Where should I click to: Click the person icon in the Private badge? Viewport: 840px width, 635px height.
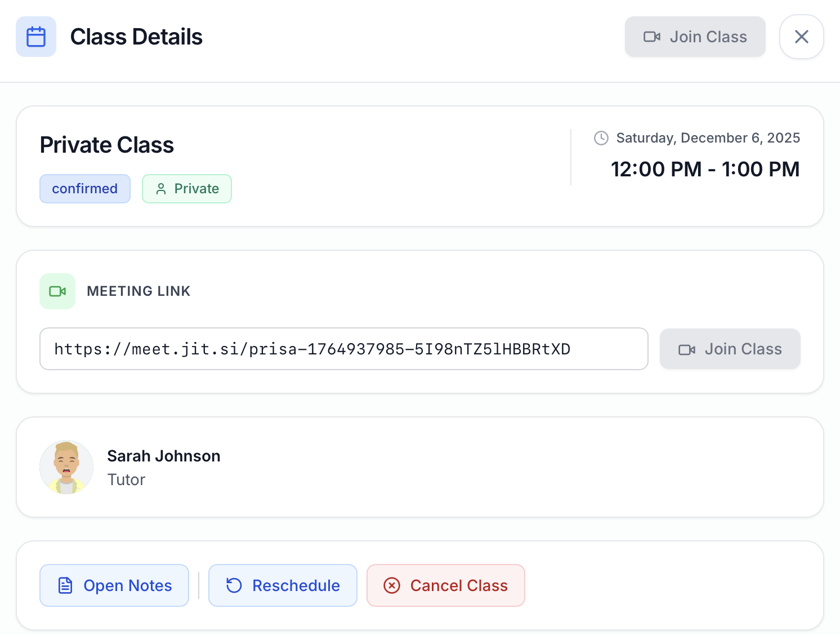(x=161, y=189)
